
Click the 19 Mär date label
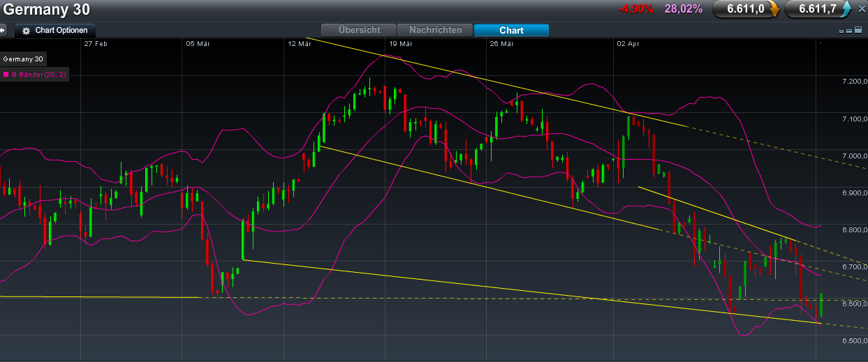click(401, 43)
